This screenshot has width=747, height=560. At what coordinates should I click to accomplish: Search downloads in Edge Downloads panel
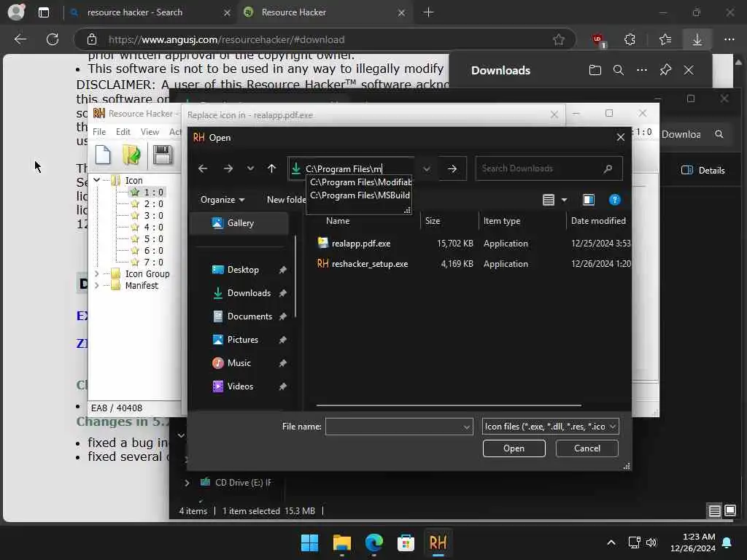coord(619,71)
